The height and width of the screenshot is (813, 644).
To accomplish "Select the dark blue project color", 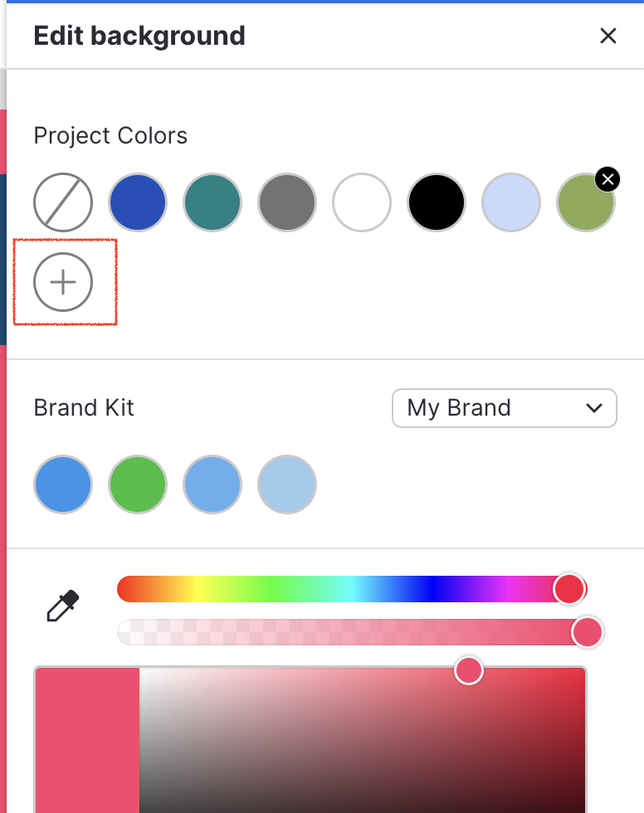I will (x=138, y=202).
